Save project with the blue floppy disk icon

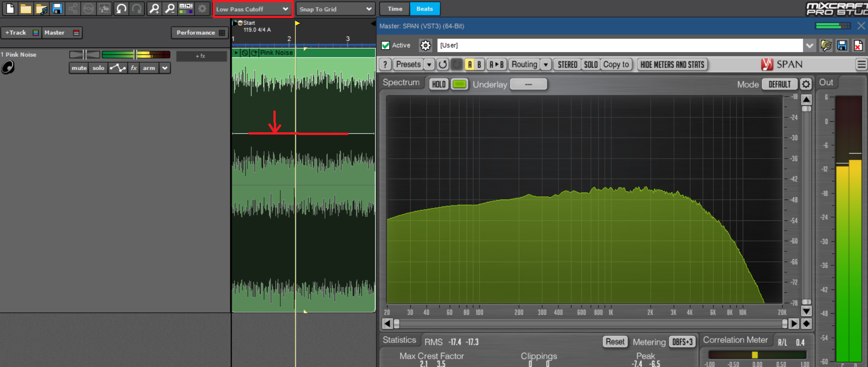coord(57,8)
